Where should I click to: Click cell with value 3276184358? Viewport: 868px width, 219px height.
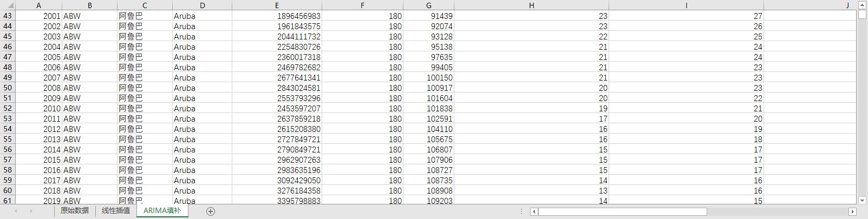coord(277,191)
